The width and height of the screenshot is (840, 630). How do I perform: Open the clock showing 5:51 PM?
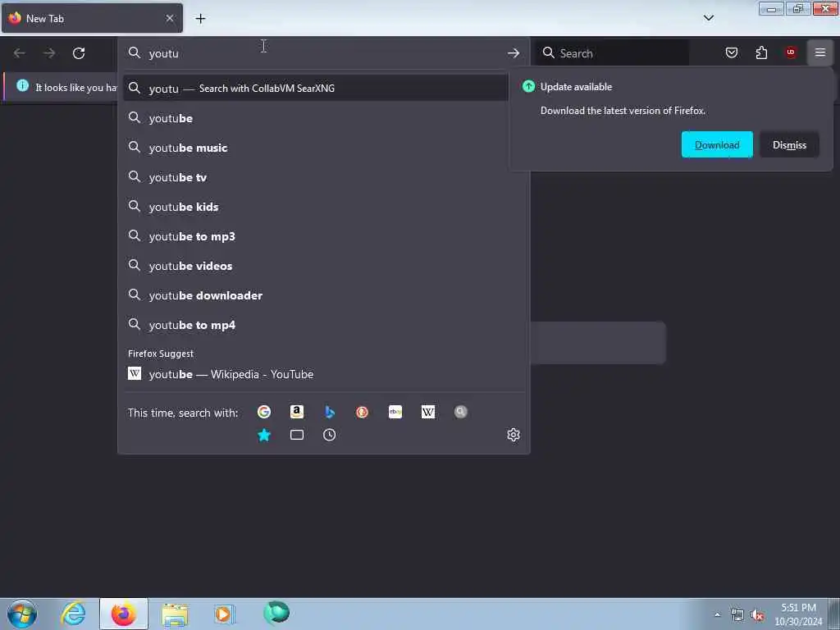[798, 614]
